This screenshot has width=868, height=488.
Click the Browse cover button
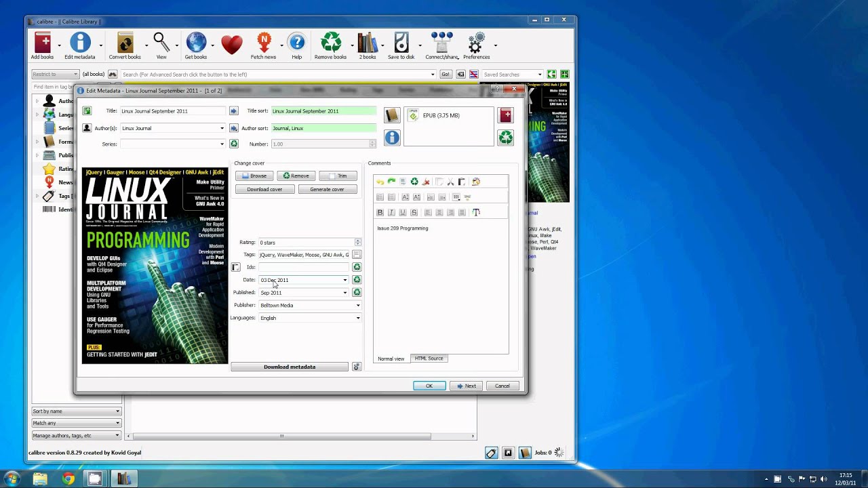point(254,176)
